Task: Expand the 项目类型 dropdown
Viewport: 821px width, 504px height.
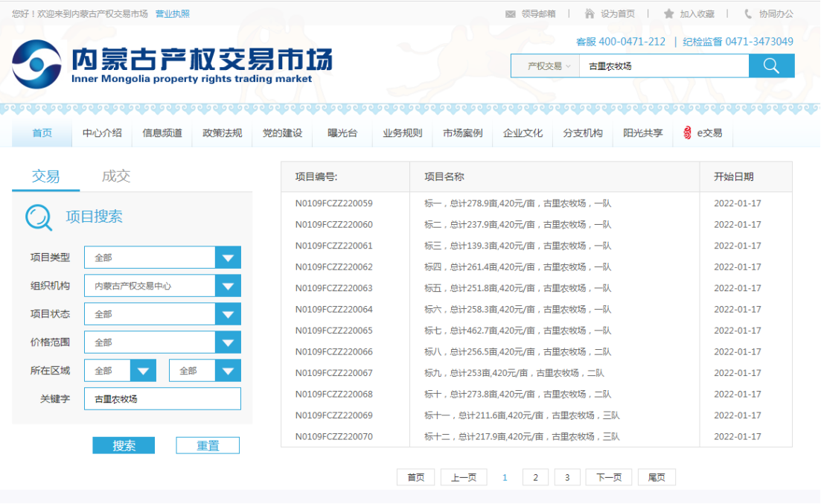Action: (228, 258)
